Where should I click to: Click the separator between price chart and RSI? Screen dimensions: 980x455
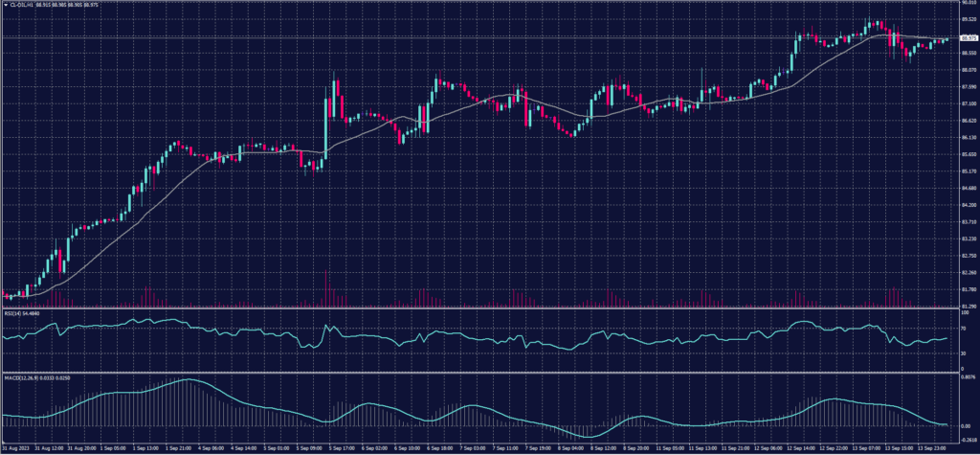pos(479,308)
